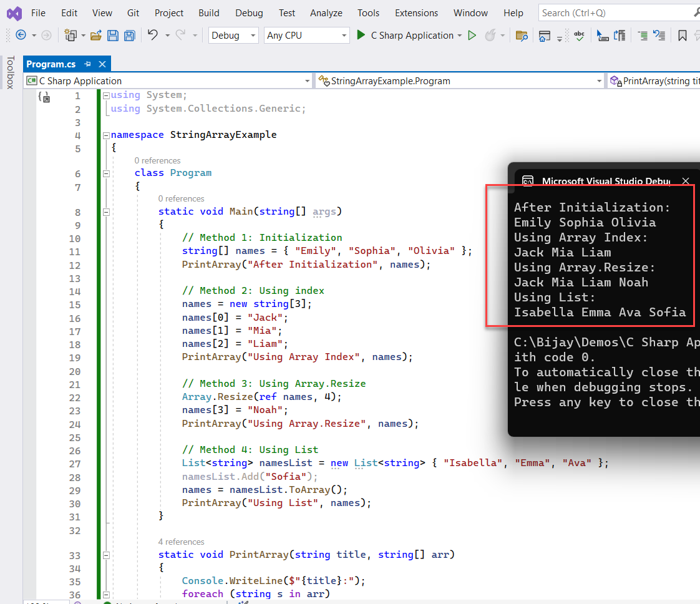The image size is (700, 604).
Task: Open the C Sharp Application startup dropdown arrow
Action: [459, 36]
